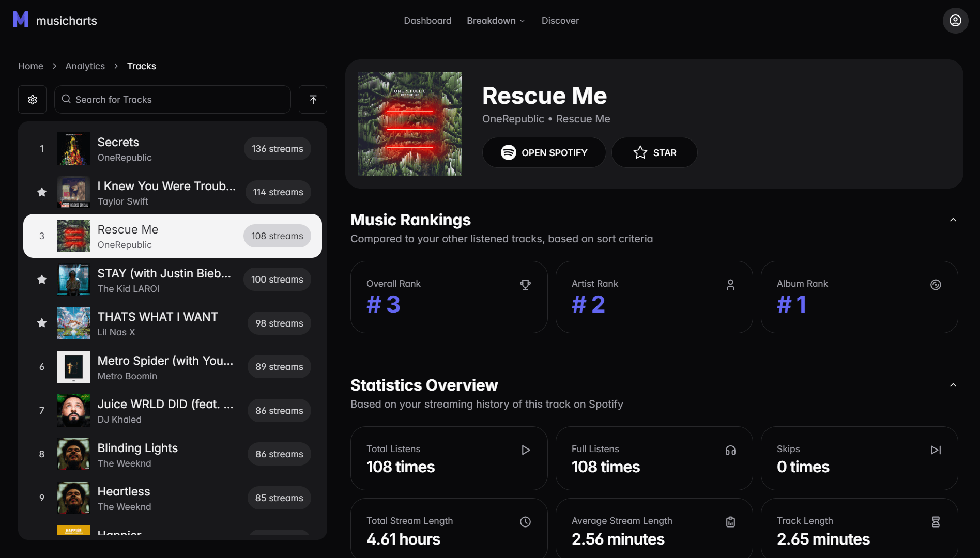
Task: Click the headphones icon in Full Listens
Action: [730, 450]
